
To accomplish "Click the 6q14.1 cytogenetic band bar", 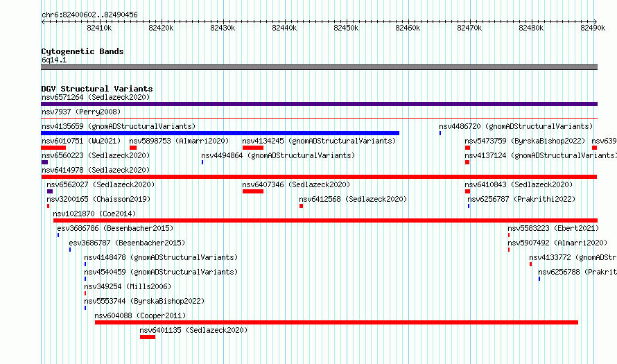I will pyautogui.click(x=319, y=67).
